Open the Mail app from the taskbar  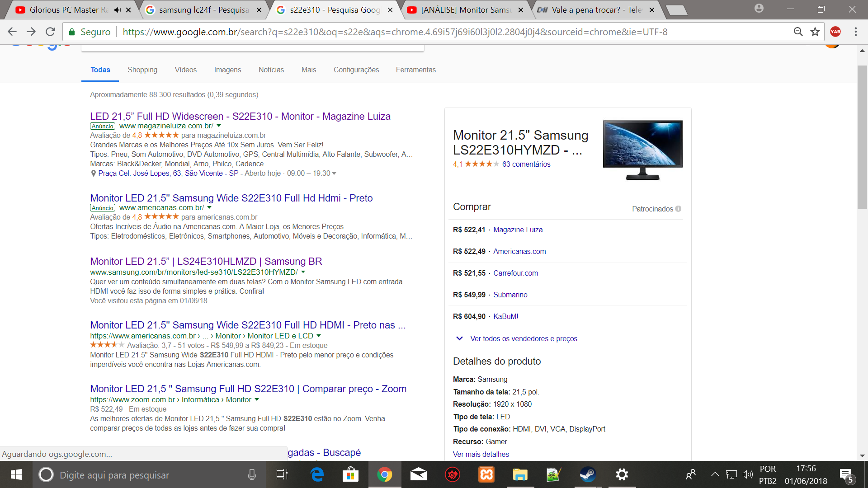pyautogui.click(x=419, y=474)
